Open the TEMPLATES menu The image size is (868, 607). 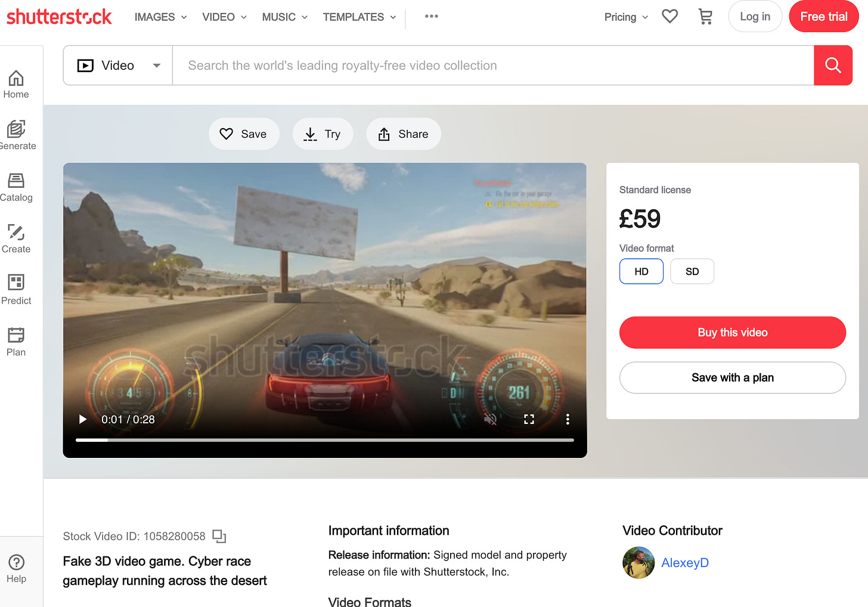[359, 17]
